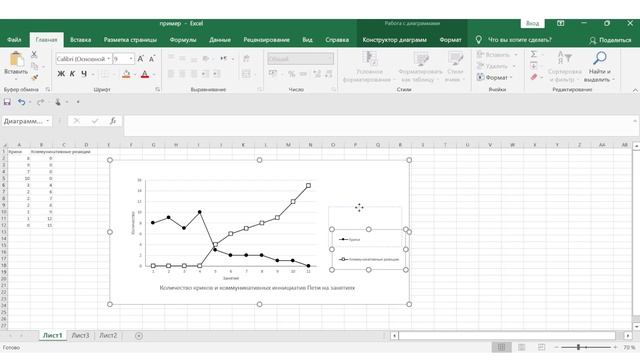
Task: Click the vertical scroll down arrow
Action: (x=636, y=327)
